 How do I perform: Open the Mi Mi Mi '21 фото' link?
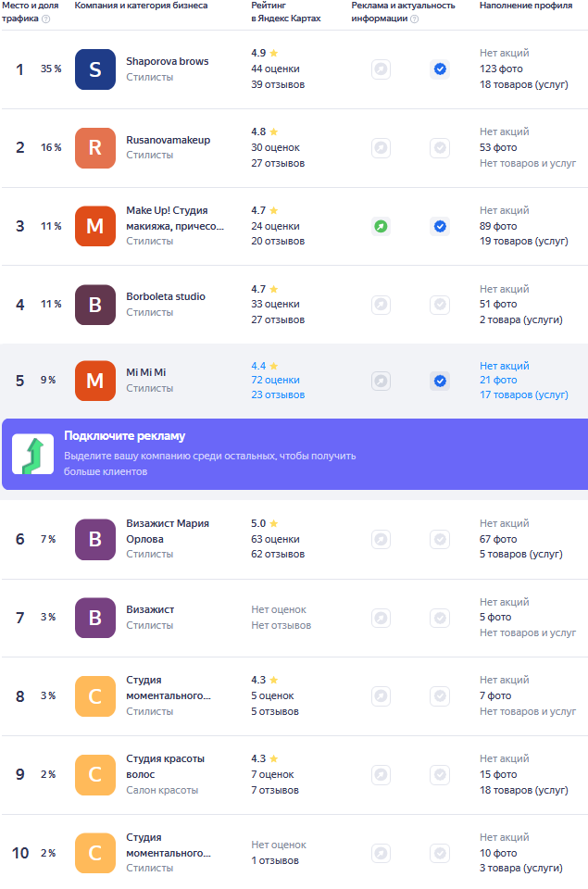point(498,380)
